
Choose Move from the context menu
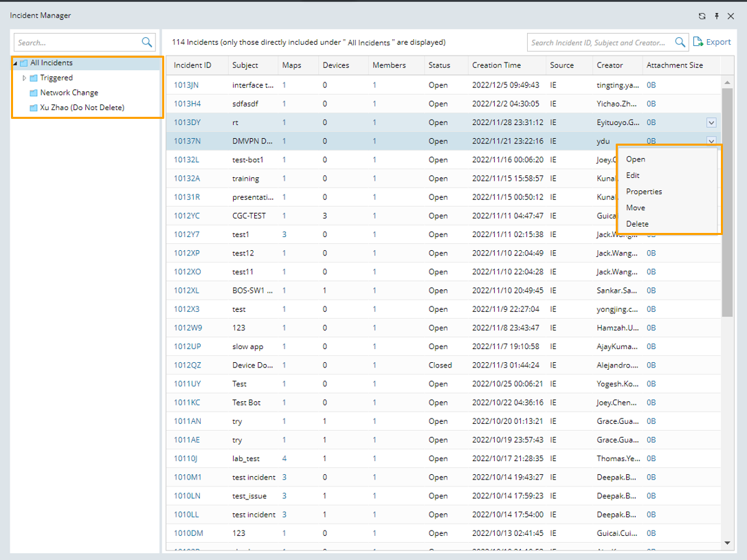click(636, 208)
